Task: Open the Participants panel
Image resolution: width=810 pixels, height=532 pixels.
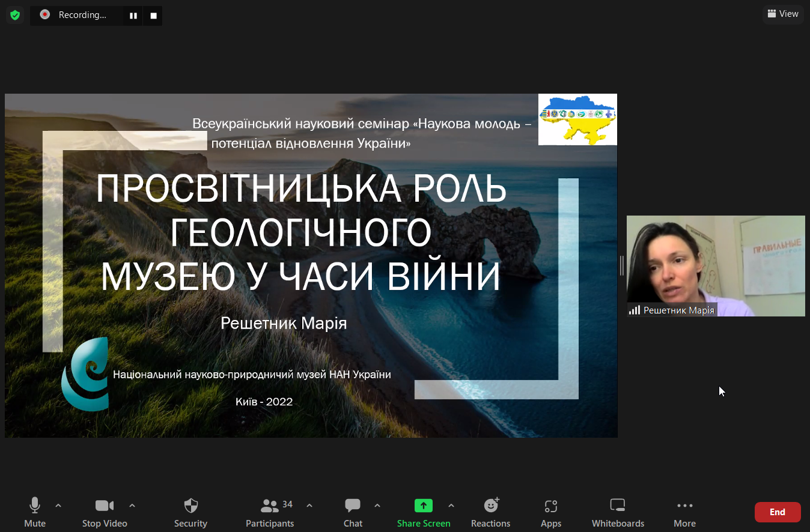Action: tap(270, 512)
